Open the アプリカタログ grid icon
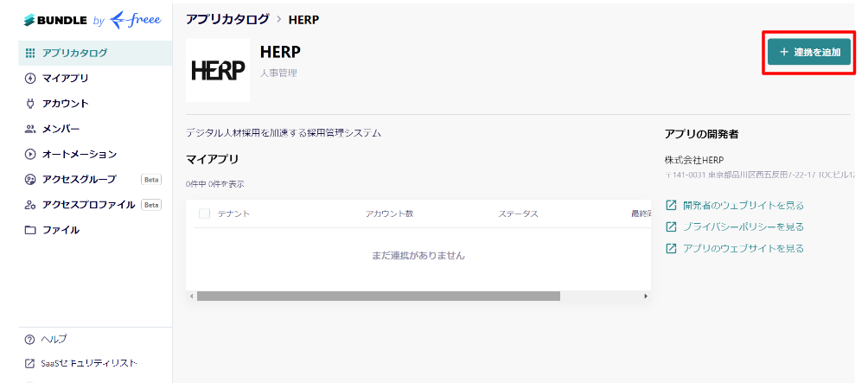Screen dimensions: 868x389 (x=31, y=53)
